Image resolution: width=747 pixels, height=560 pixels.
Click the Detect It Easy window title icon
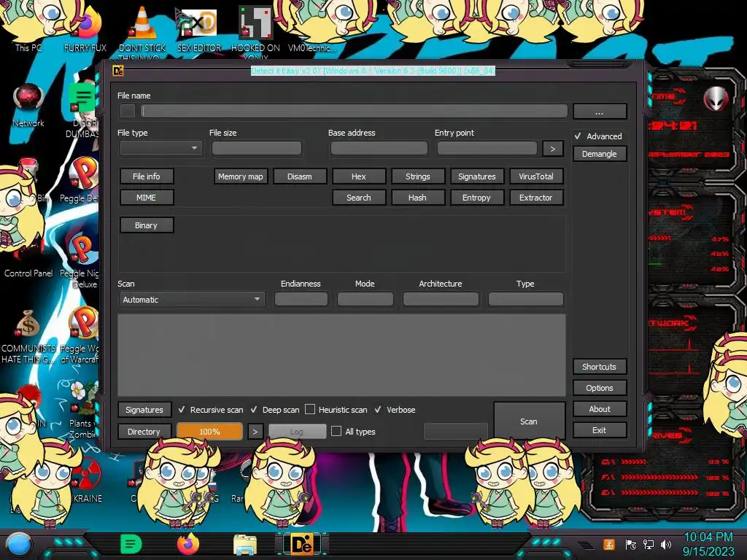coord(118,71)
